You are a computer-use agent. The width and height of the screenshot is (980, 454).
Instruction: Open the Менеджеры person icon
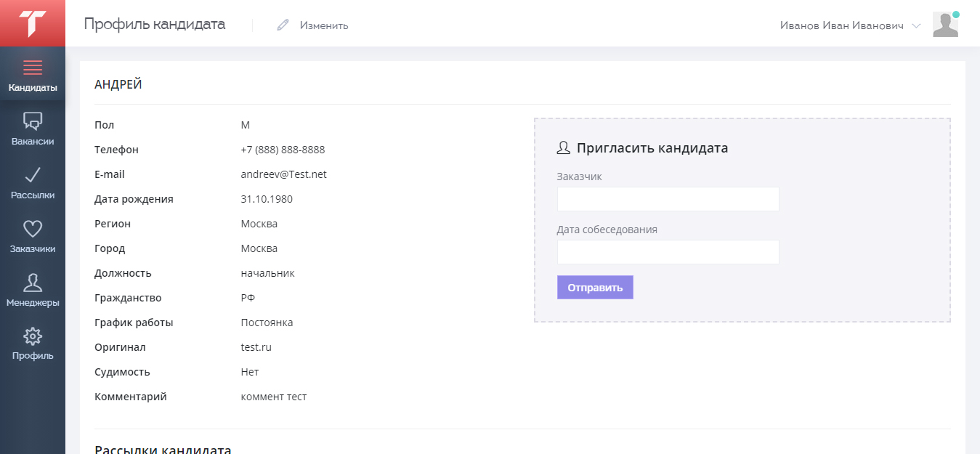[x=33, y=283]
